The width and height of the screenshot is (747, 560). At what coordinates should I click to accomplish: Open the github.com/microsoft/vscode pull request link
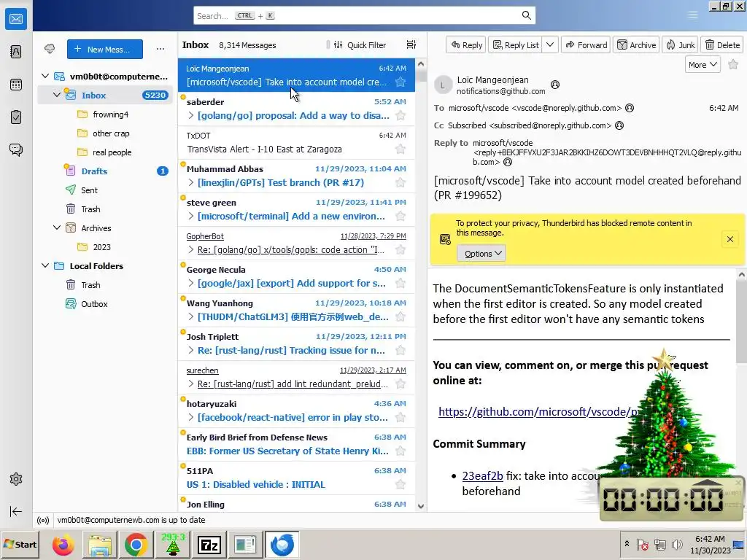[x=538, y=411]
